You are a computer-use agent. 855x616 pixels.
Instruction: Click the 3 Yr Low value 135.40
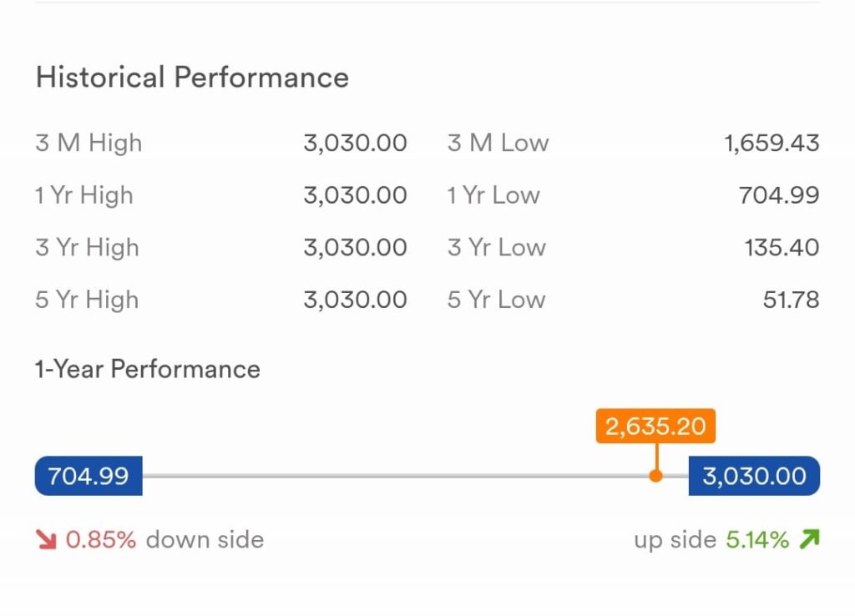[x=782, y=248]
